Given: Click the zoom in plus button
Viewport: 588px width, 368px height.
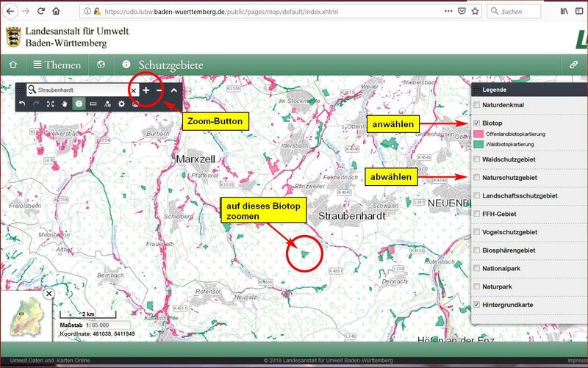Looking at the screenshot, I should click(146, 90).
